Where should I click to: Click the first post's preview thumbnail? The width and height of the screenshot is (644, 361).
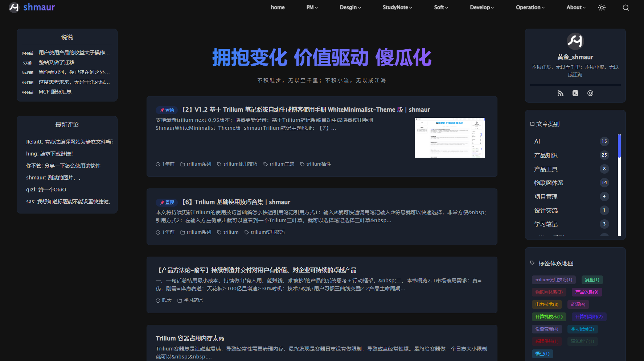point(450,138)
